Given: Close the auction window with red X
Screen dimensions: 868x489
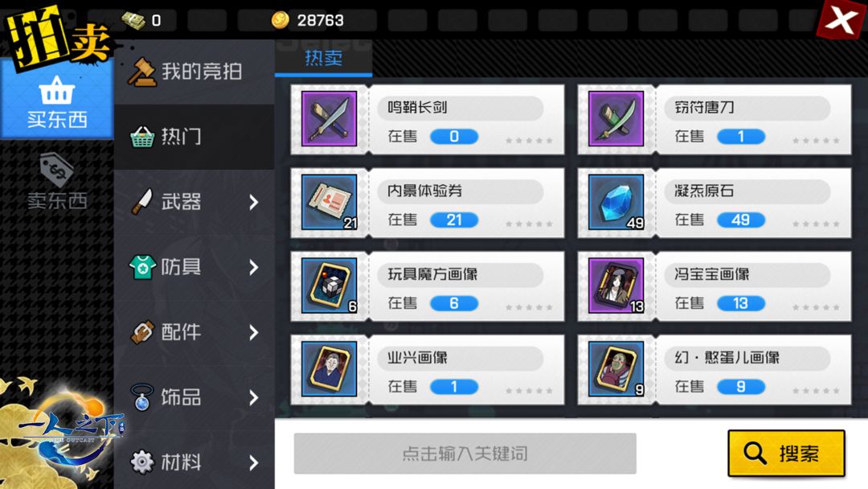Looking at the screenshot, I should pos(841,20).
